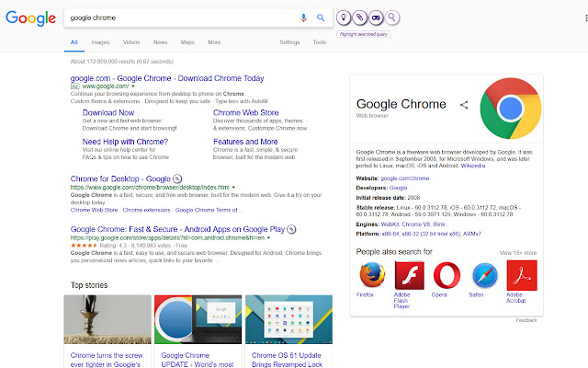This screenshot has height=368, width=588.
Task: Open the google.com/chrome website link
Action: (x=404, y=178)
